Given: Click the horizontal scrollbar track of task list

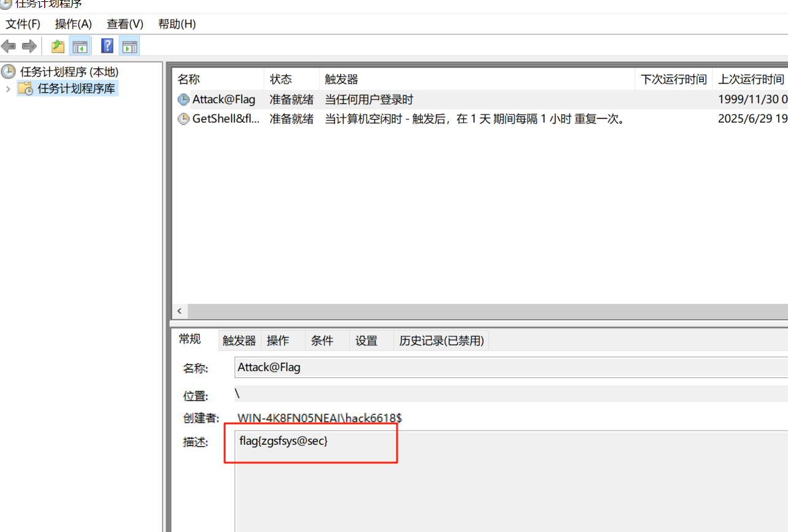Looking at the screenshot, I should click(x=487, y=311).
